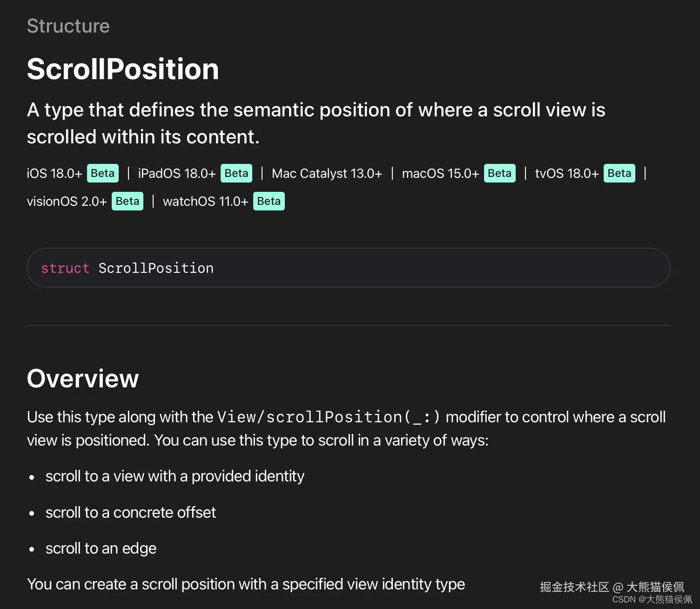Select the Beta badge after macOS 15.0+
The width and height of the screenshot is (700, 609).
[x=499, y=174]
